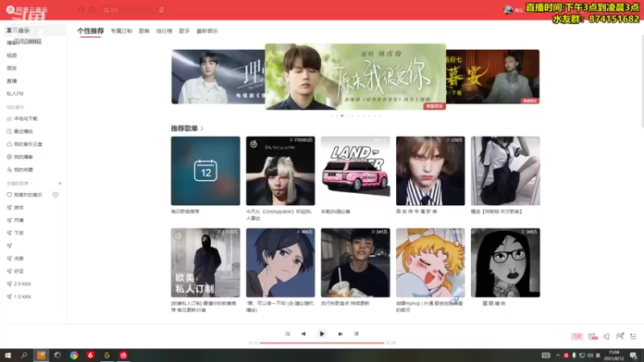The height and width of the screenshot is (362, 644).
Task: Switch to 排行榜 tab
Action: click(x=164, y=31)
